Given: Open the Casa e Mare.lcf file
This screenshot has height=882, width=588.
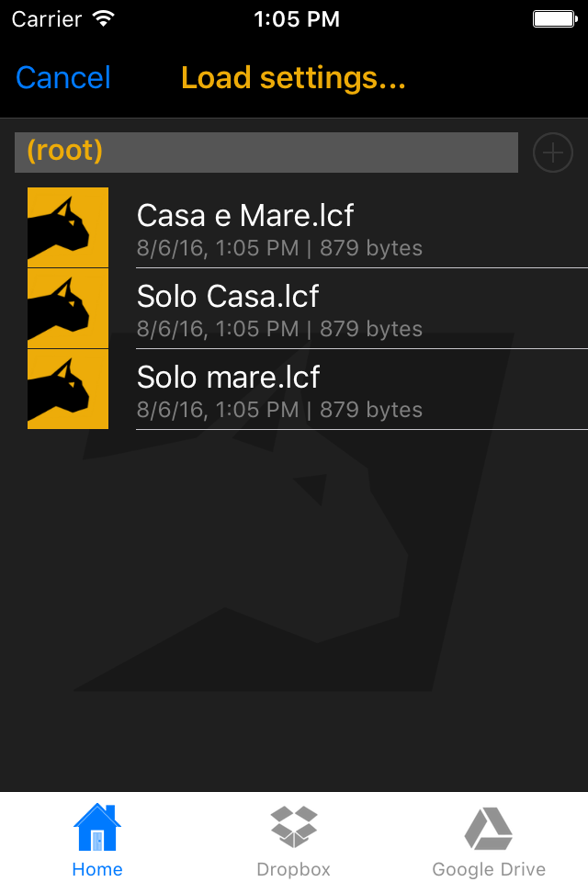Looking at the screenshot, I should 245,216.
